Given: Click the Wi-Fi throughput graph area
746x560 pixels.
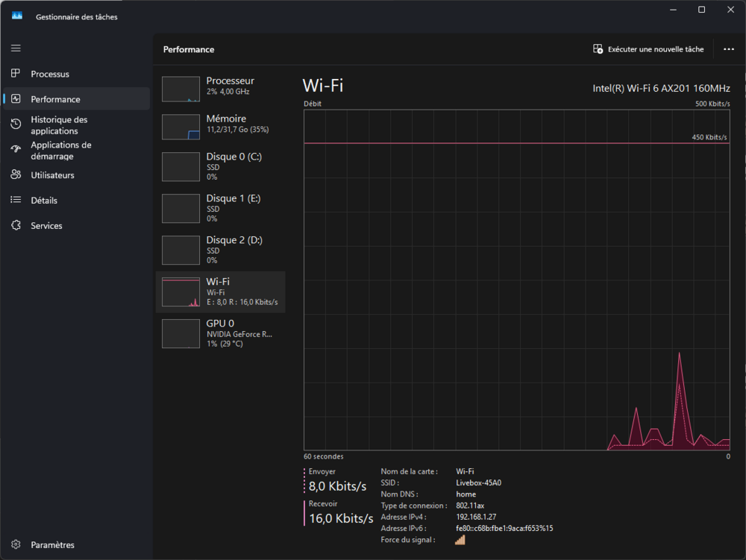Looking at the screenshot, I should pyautogui.click(x=517, y=280).
